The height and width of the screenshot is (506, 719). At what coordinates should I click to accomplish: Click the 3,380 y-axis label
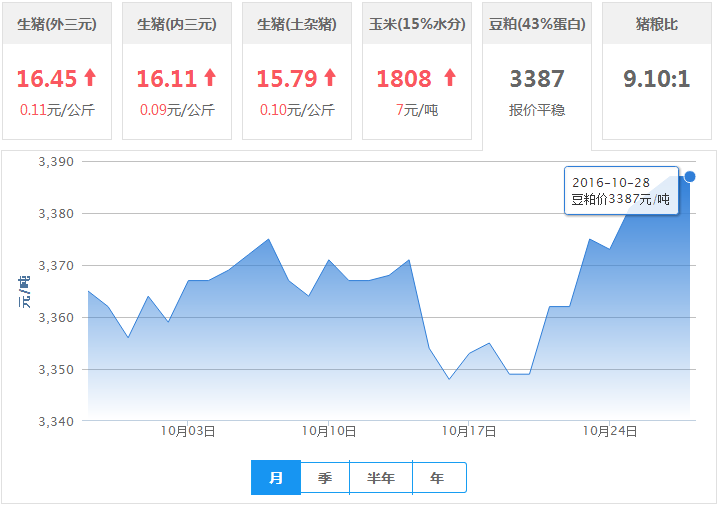click(x=56, y=213)
